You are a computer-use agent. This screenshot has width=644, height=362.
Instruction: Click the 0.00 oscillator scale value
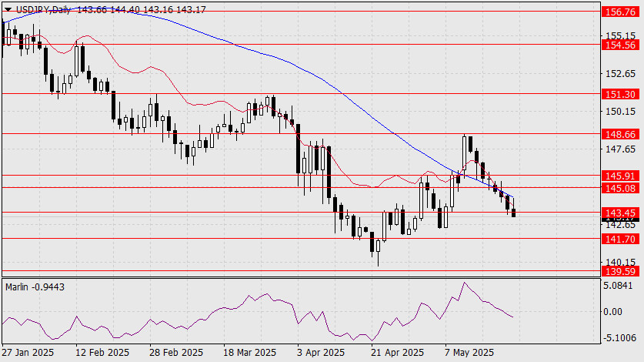click(x=612, y=312)
